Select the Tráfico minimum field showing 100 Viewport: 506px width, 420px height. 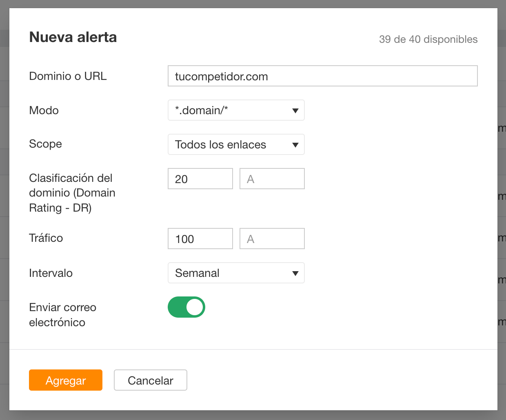click(200, 239)
